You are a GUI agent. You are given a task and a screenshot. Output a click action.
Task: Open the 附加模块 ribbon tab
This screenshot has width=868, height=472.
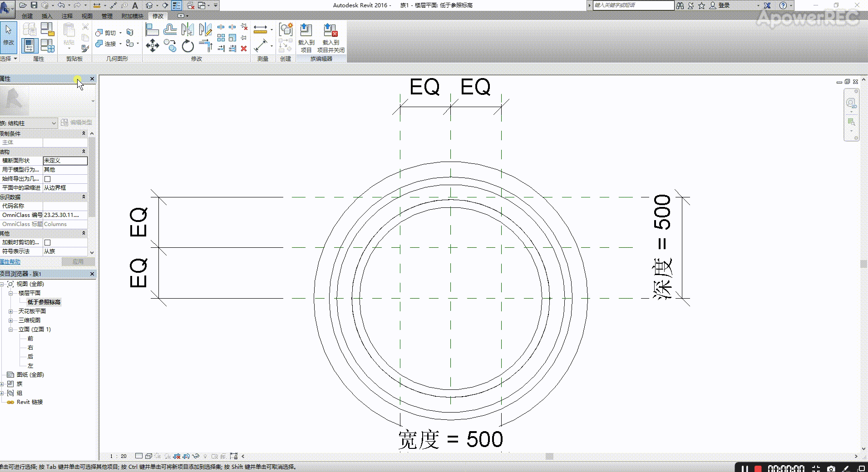[x=132, y=16]
